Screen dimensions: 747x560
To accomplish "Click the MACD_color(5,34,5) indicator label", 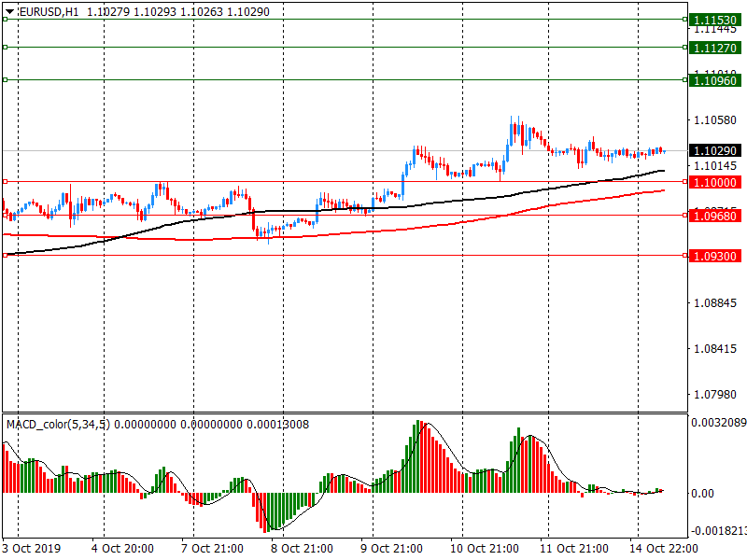I will (58, 425).
